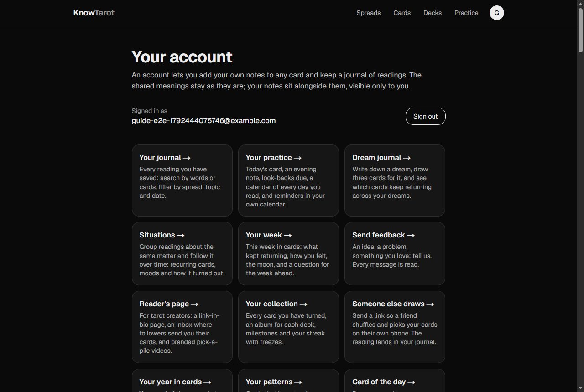Image resolution: width=584 pixels, height=392 pixels.
Task: Click the page's vertical scrollbar thumb
Action: click(x=580, y=30)
